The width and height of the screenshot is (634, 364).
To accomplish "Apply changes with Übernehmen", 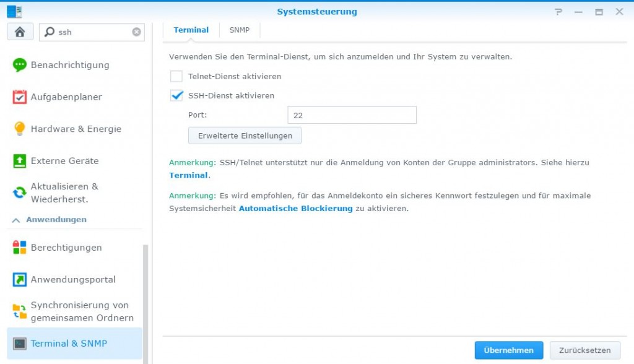I will click(508, 350).
